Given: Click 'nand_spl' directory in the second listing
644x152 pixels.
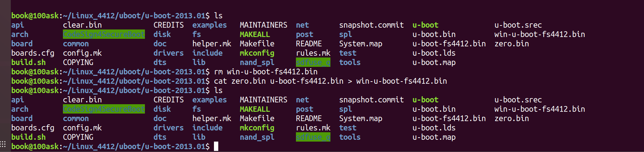Looking at the screenshot, I should click(x=257, y=137).
